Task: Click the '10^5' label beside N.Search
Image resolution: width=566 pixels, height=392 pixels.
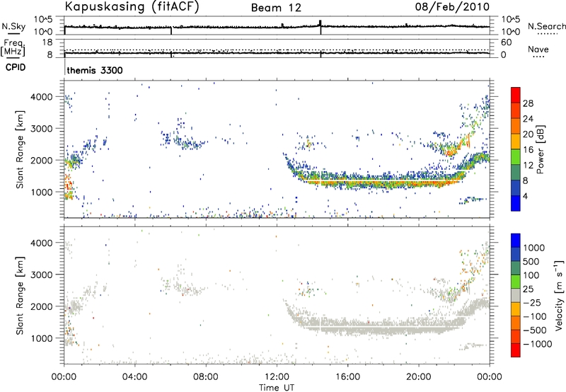Action: pos(511,19)
